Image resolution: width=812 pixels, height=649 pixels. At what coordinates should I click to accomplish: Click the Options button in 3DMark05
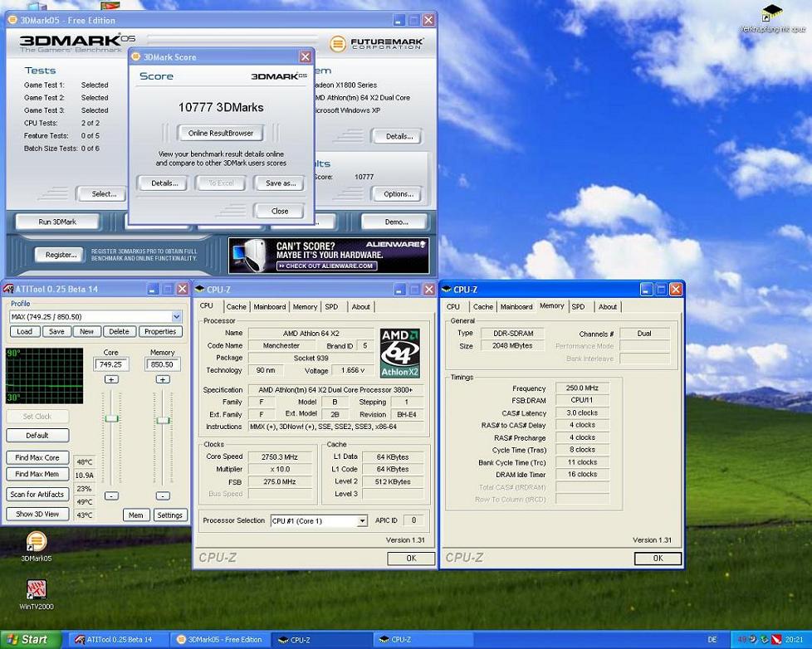(x=399, y=194)
